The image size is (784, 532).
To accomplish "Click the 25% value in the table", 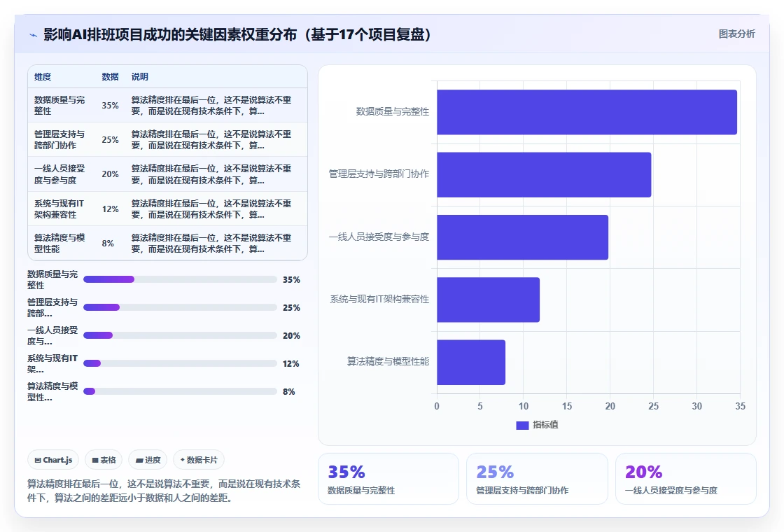I will (x=110, y=139).
